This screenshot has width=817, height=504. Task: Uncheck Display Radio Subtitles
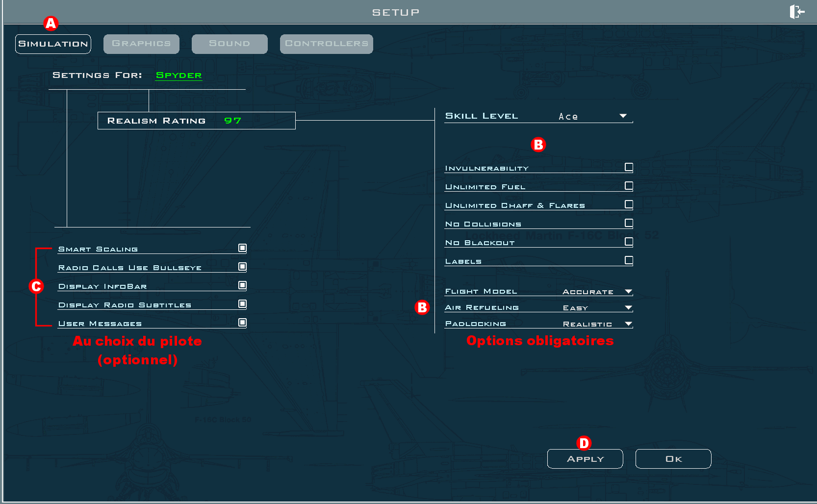(x=242, y=303)
